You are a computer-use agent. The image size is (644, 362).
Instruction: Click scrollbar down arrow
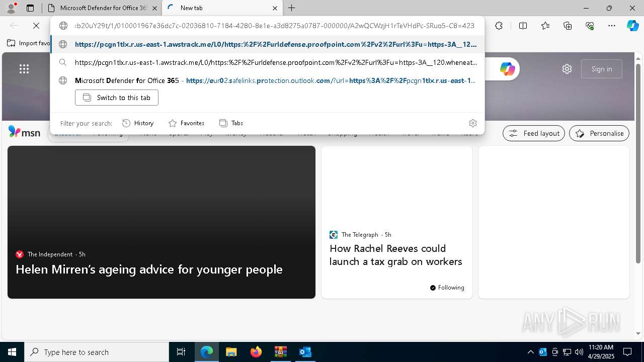coord(638,333)
